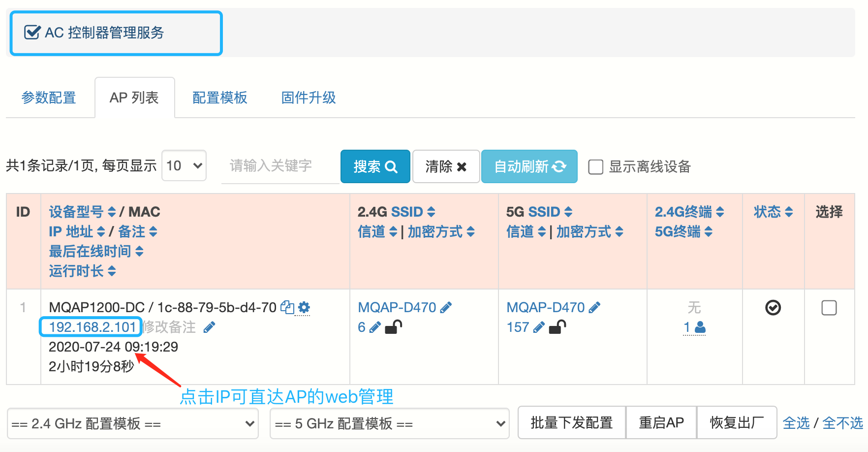Click the 搜索 button

[x=375, y=166]
